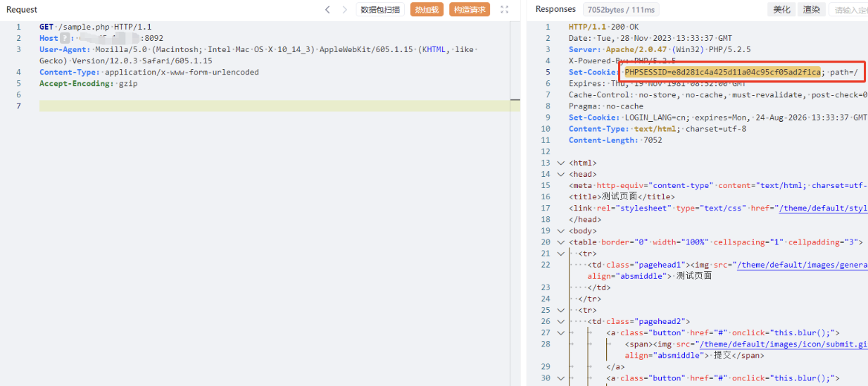Screen dimensions: 868x386
Task: Collapse the <tr> node at line 25
Action: [560, 309]
